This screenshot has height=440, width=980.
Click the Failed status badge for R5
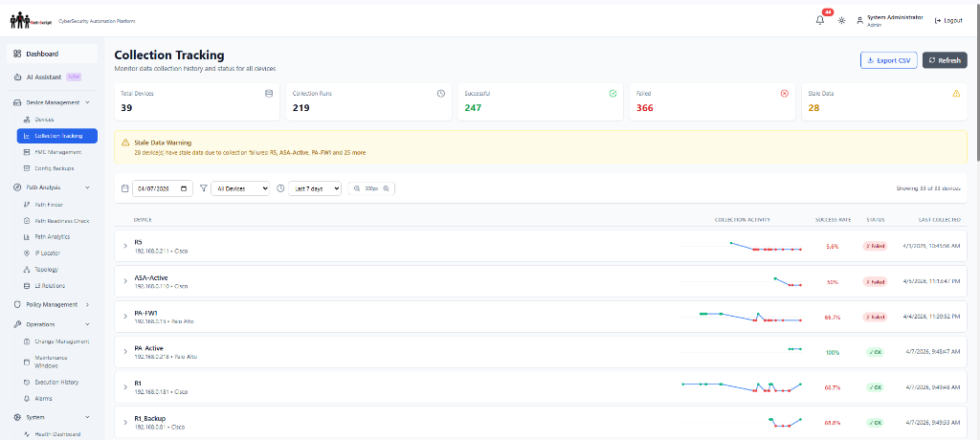(x=875, y=246)
